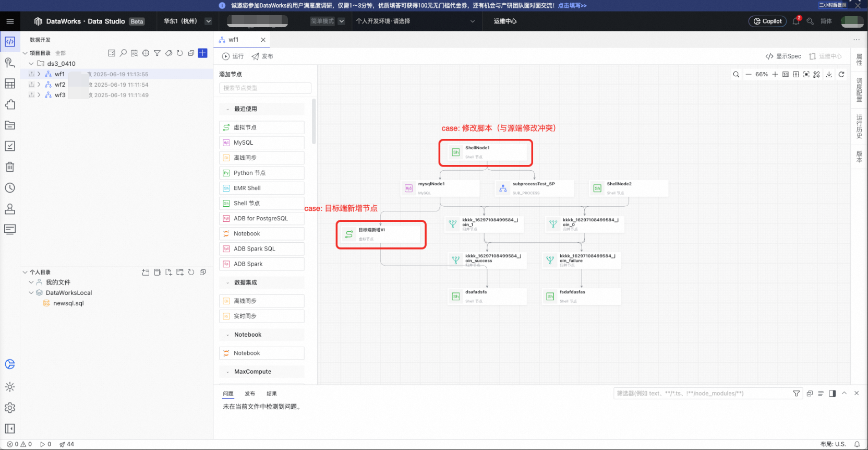Open the hamburger main menu
Image resolution: width=868 pixels, height=450 pixels.
point(10,21)
